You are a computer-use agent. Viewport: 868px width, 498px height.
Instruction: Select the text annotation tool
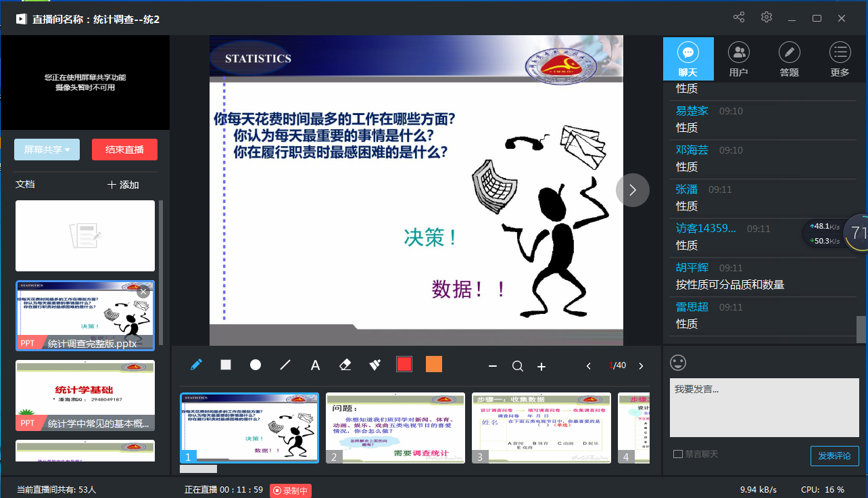click(x=315, y=365)
